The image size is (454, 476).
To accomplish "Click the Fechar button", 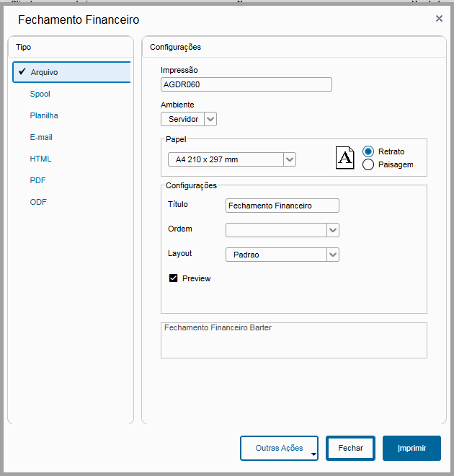I will (350, 448).
